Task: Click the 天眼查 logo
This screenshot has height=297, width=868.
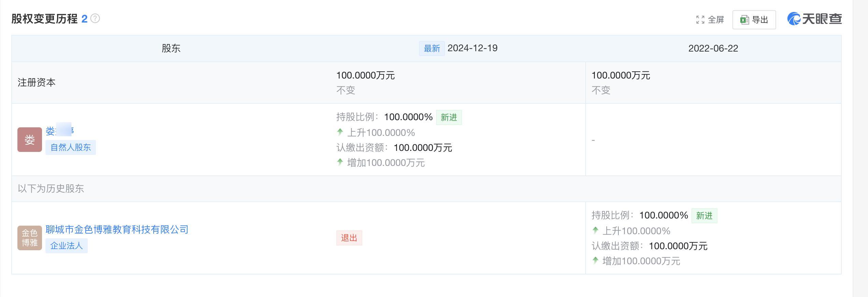Action: [814, 19]
